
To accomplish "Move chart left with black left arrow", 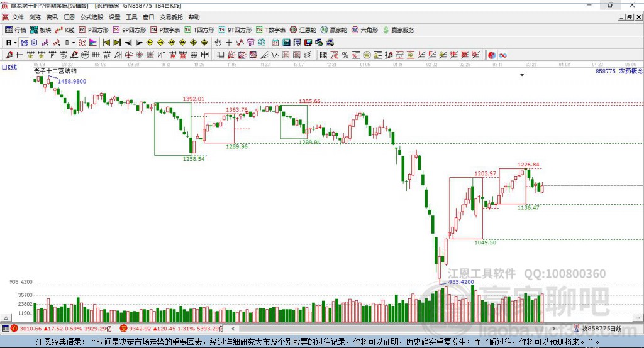I will click(128, 43).
